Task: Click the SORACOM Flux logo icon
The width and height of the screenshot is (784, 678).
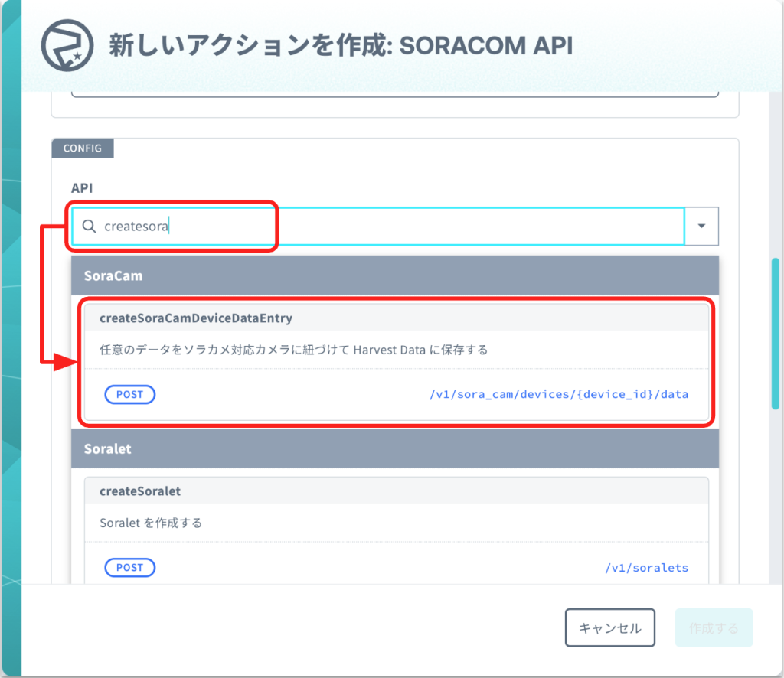Action: pyautogui.click(x=67, y=45)
